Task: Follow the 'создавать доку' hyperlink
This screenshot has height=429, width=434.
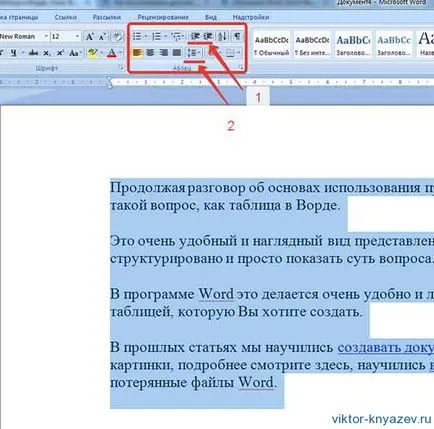Action: tap(385, 347)
